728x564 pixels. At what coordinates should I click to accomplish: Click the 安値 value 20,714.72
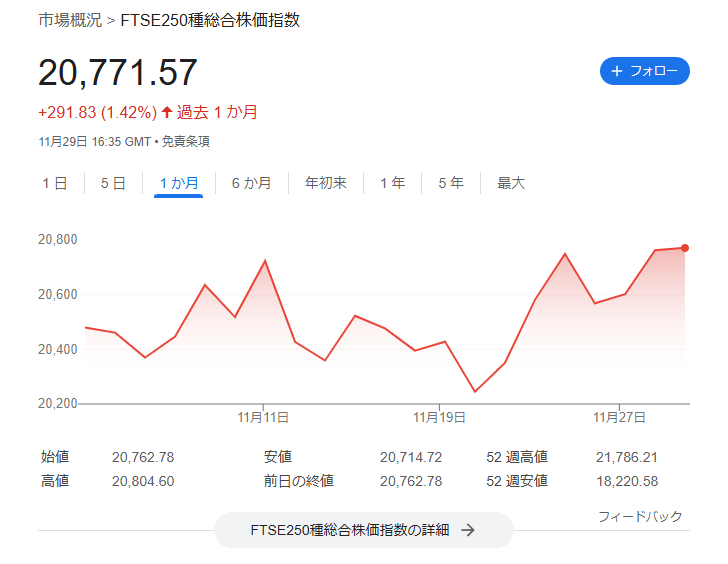tap(411, 457)
